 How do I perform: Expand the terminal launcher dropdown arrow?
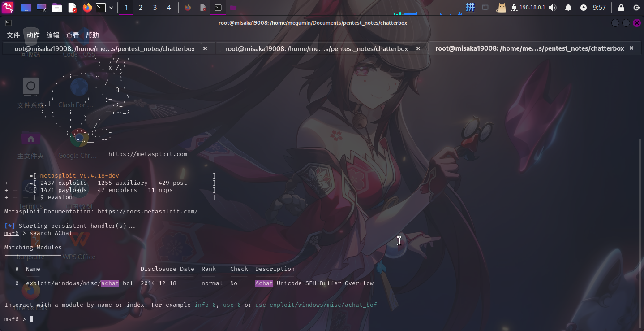pos(111,8)
